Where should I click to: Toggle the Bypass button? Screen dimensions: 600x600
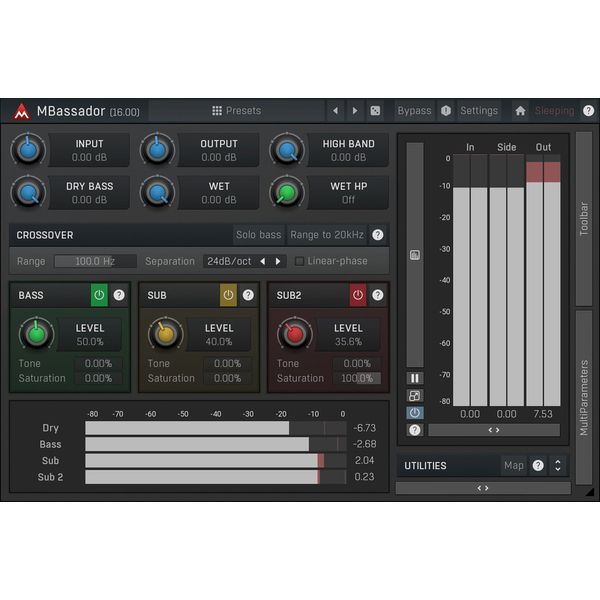click(x=414, y=111)
